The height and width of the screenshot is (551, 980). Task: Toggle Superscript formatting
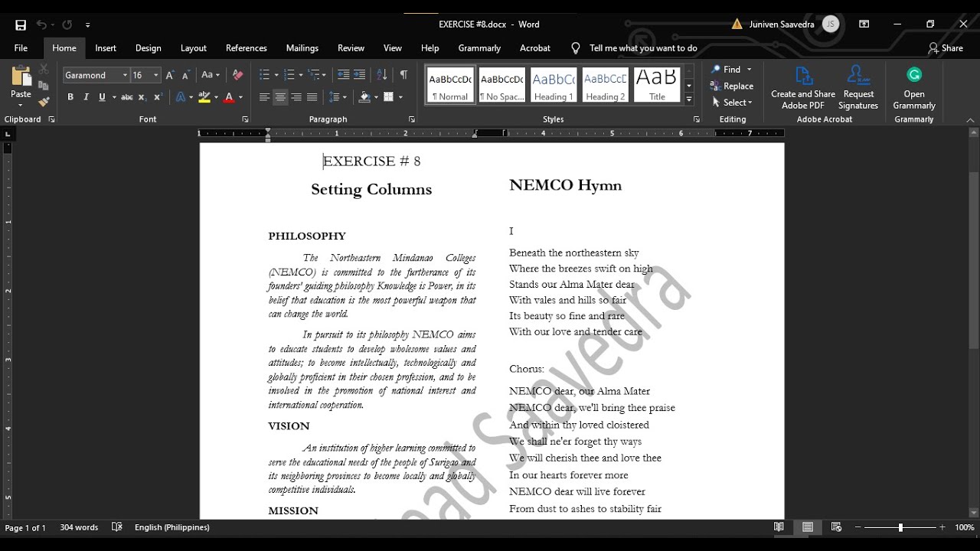[x=158, y=97]
